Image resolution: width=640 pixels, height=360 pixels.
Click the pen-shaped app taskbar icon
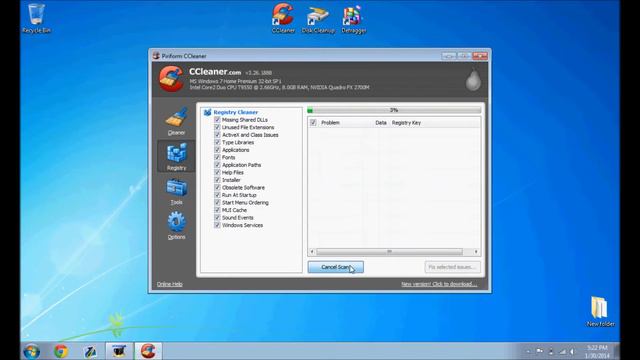(90, 351)
